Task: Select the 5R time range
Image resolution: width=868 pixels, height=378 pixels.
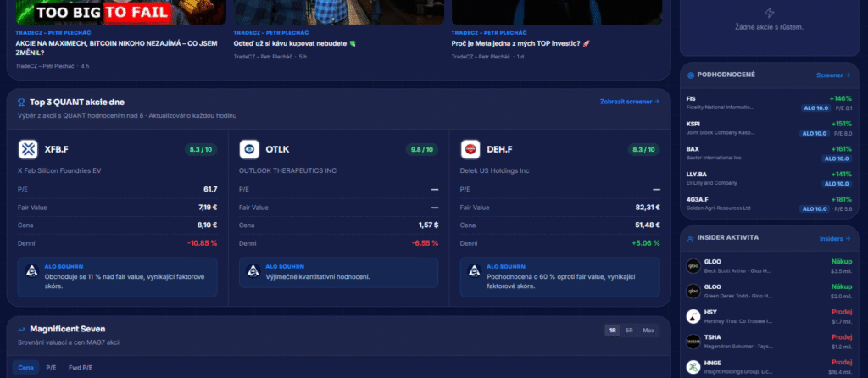Action: [629, 331]
